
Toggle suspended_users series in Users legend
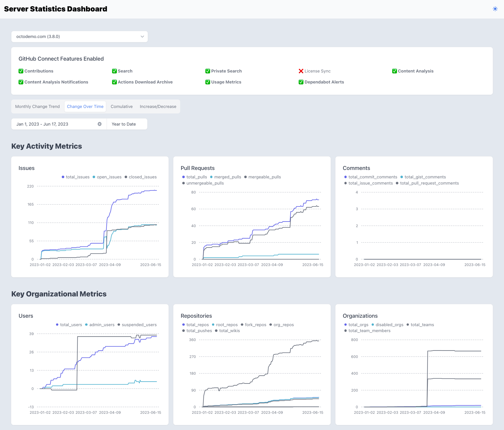(x=137, y=325)
